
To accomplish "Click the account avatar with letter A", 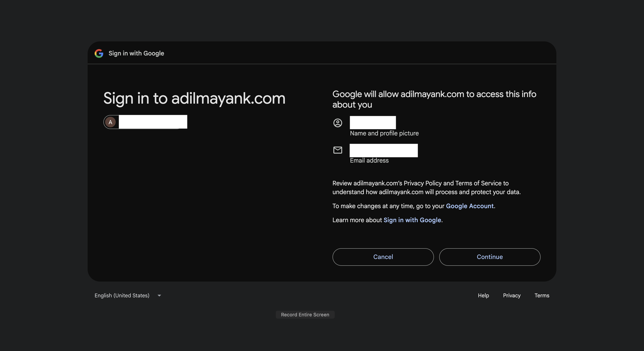I will coord(110,122).
